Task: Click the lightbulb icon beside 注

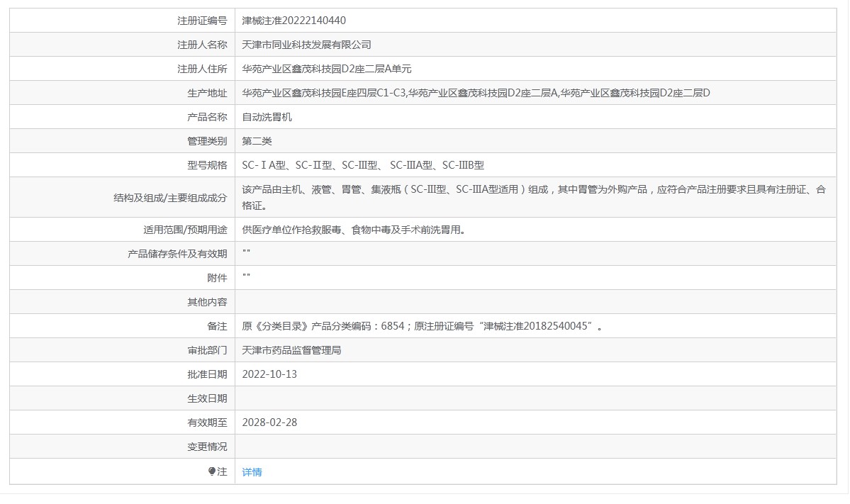Action: [x=211, y=471]
